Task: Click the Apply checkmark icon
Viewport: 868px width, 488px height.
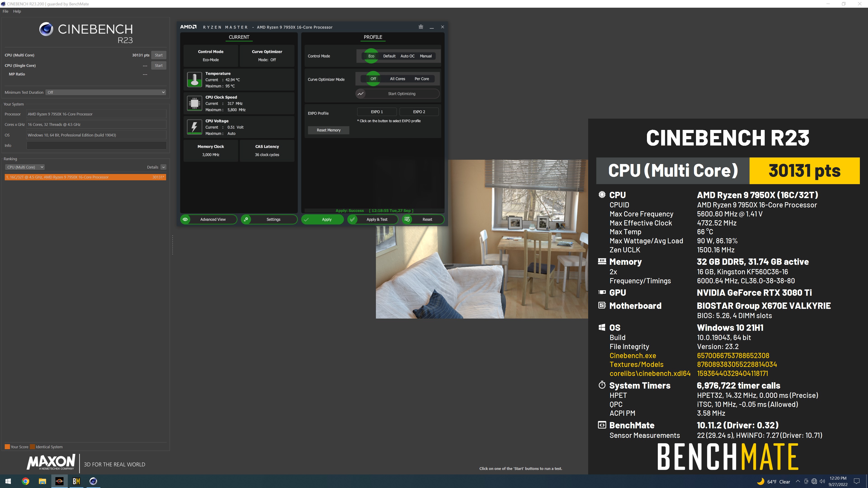Action: coord(306,219)
